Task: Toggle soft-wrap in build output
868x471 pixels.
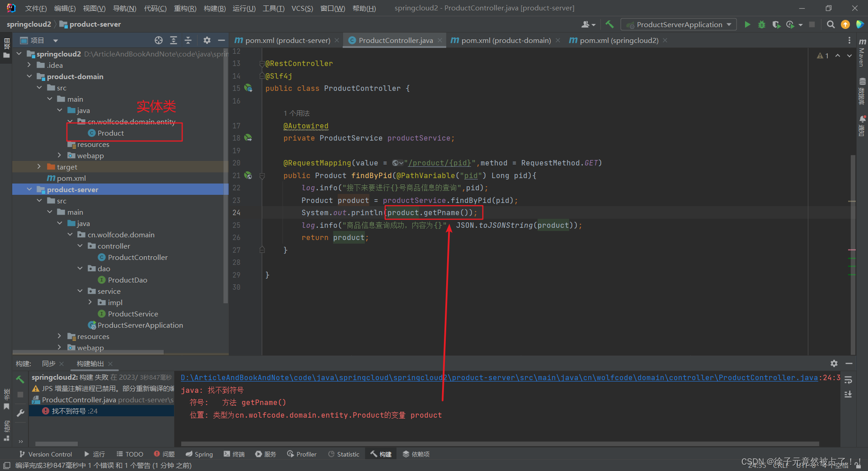Action: (x=848, y=380)
